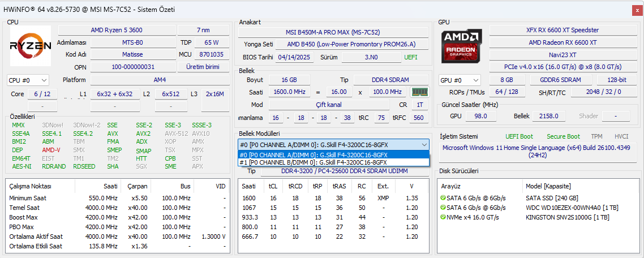
Task: Click the UEFI Boot label
Action: click(519, 136)
